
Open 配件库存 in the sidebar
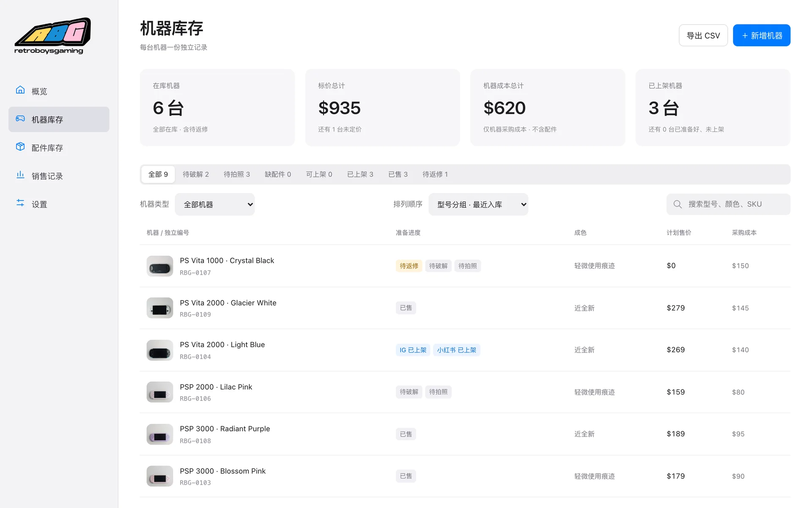59,148
